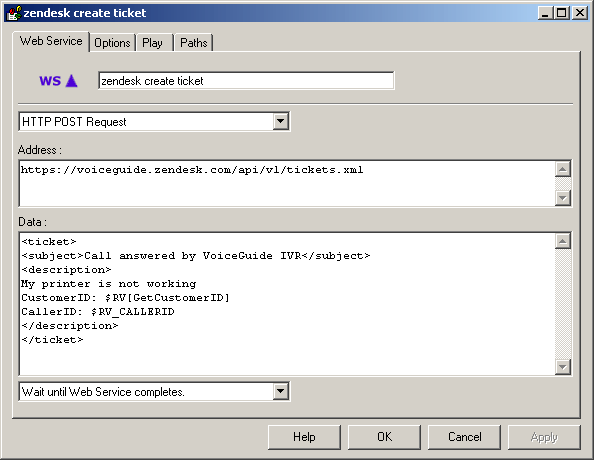The width and height of the screenshot is (594, 460).
Task: Click the Cancel button
Action: coord(464,437)
